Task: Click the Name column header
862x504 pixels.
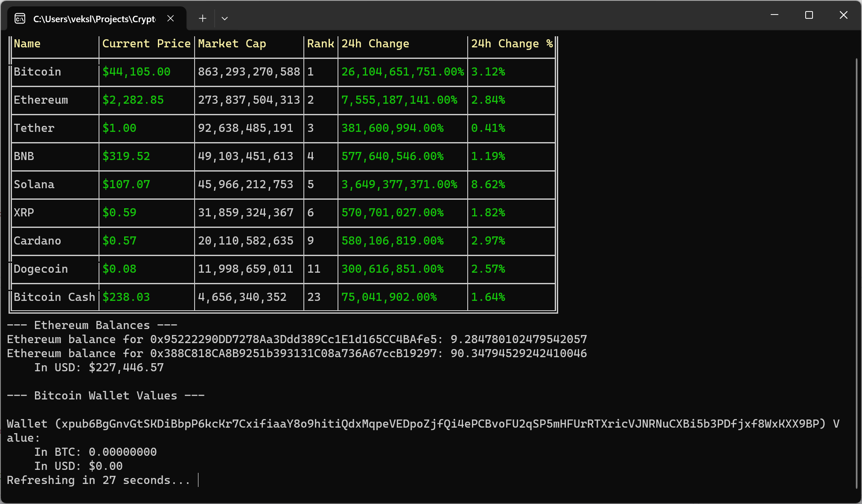Action: [x=27, y=43]
